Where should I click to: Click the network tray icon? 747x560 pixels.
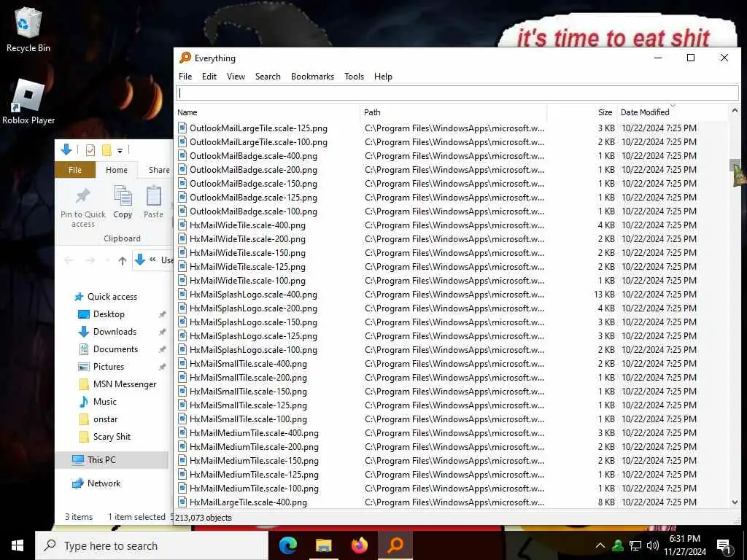tap(635, 545)
